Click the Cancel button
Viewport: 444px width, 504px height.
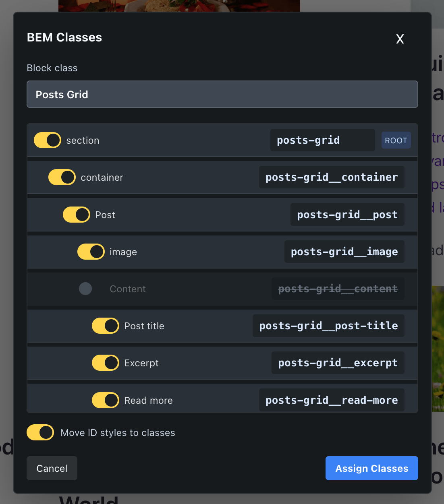click(x=52, y=468)
